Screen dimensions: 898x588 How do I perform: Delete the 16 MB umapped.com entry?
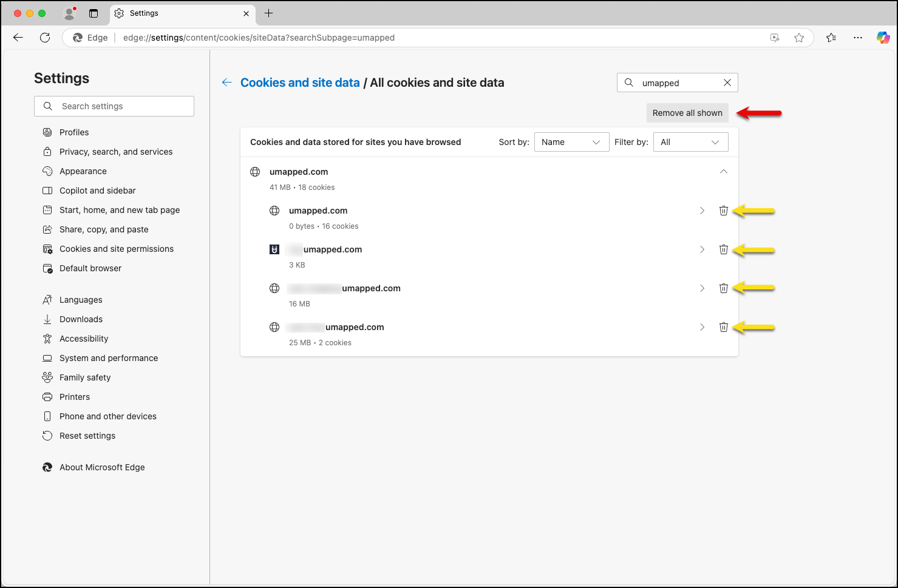point(723,288)
